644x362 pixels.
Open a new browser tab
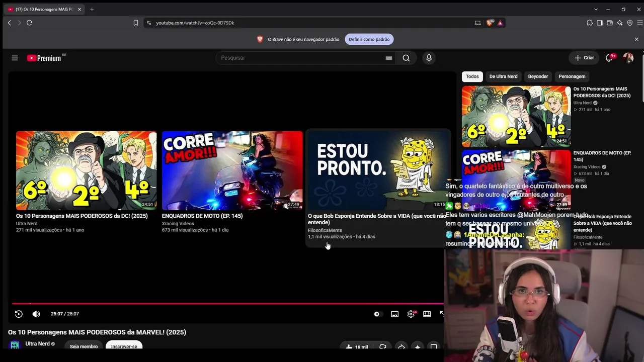tap(92, 9)
